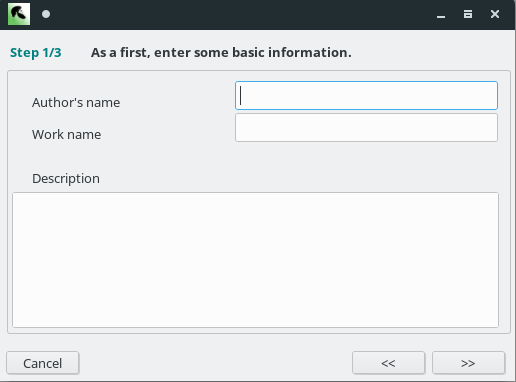Cancel the wizard

point(43,363)
